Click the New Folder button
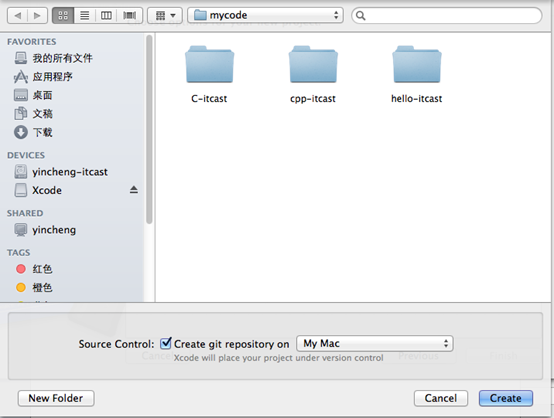 pos(56,398)
